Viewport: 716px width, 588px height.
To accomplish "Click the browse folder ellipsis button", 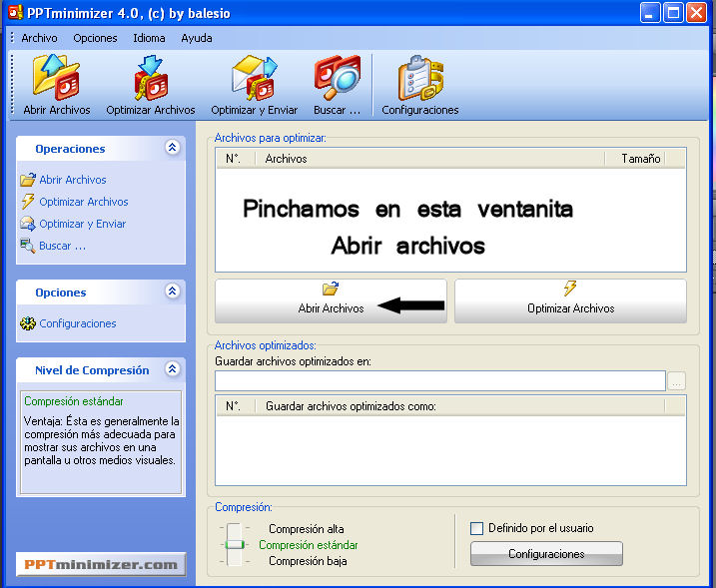I will click(x=676, y=381).
